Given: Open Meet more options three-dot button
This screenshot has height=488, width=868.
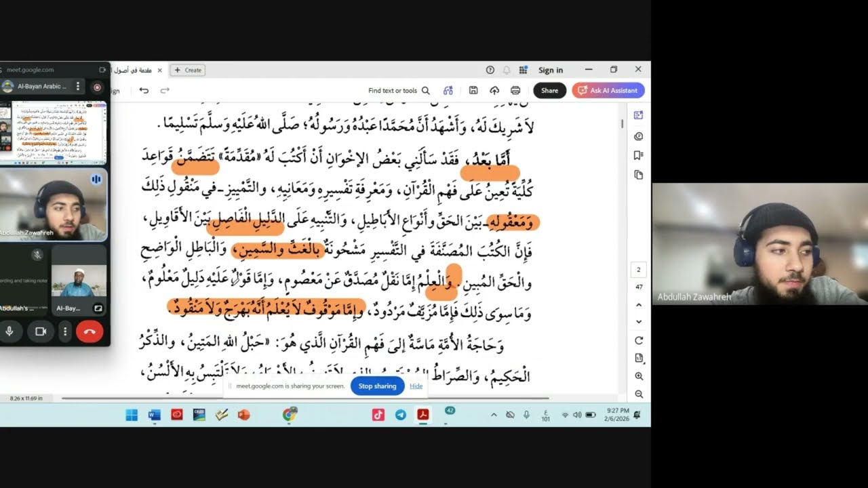Looking at the screenshot, I should (65, 331).
